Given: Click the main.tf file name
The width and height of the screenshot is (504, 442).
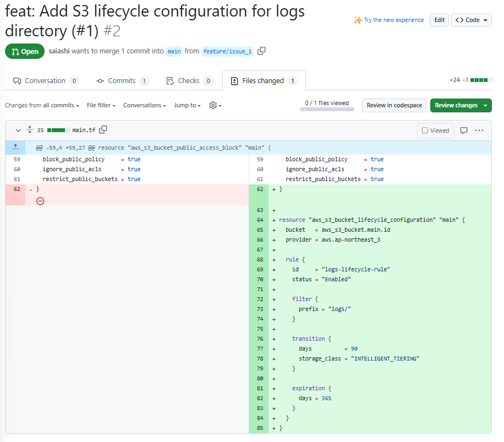Looking at the screenshot, I should tap(84, 130).
